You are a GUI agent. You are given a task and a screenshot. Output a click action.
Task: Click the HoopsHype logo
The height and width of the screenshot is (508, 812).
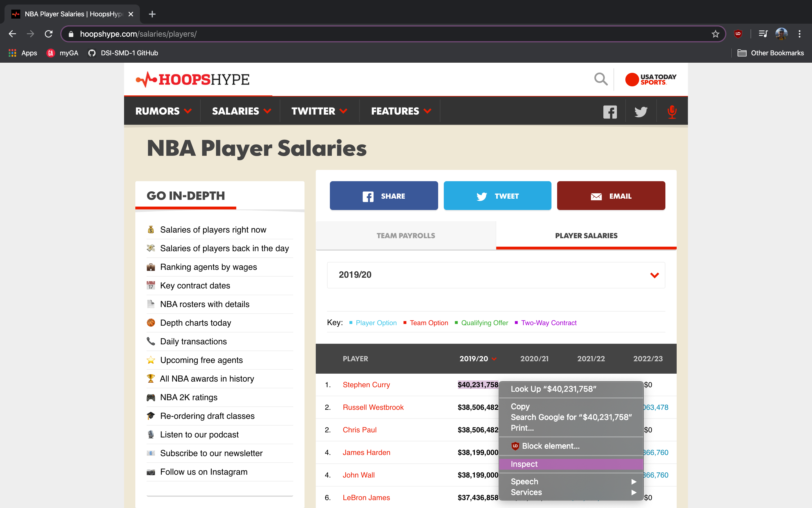[193, 80]
